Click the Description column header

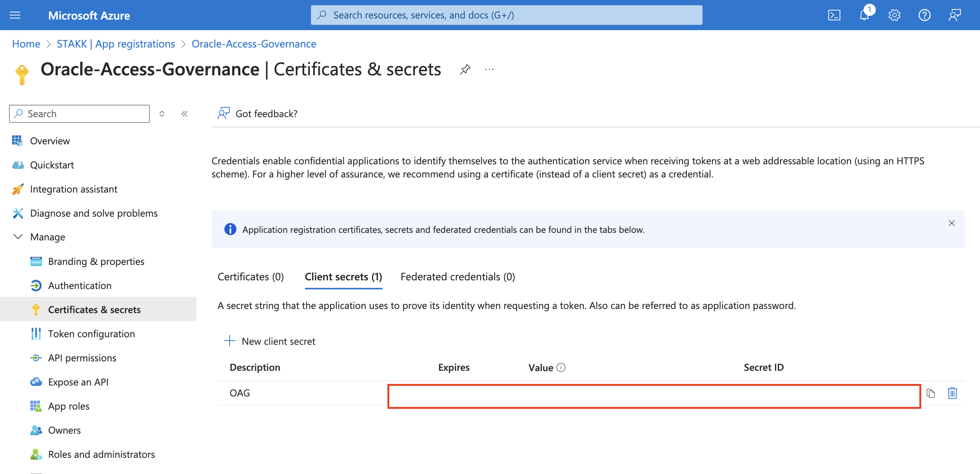click(x=255, y=367)
